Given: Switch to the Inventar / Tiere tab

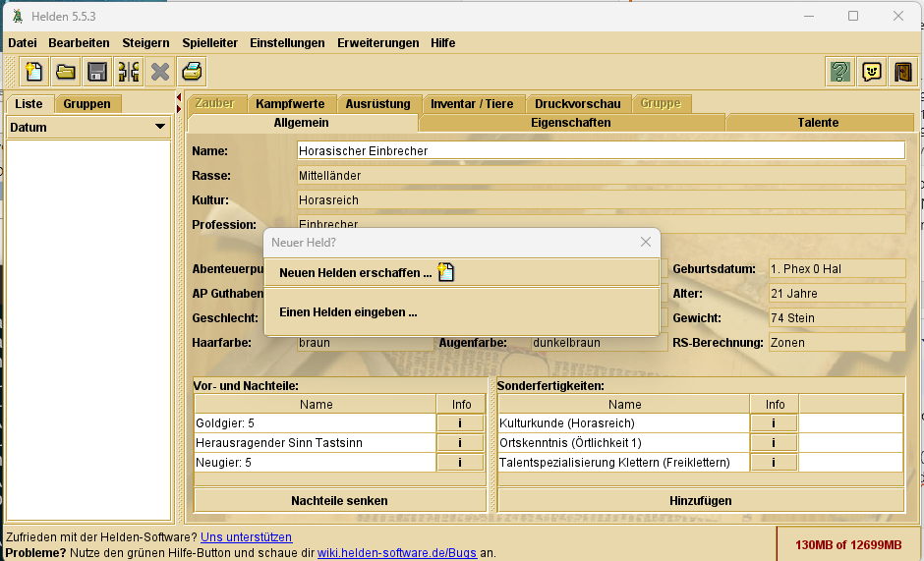Looking at the screenshot, I should (x=472, y=104).
